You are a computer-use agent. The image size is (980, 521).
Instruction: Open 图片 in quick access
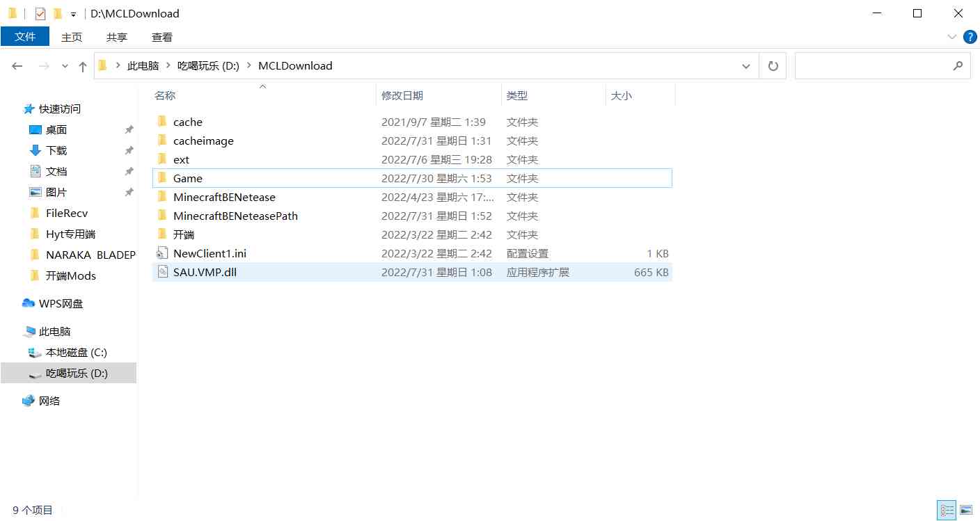pos(56,192)
